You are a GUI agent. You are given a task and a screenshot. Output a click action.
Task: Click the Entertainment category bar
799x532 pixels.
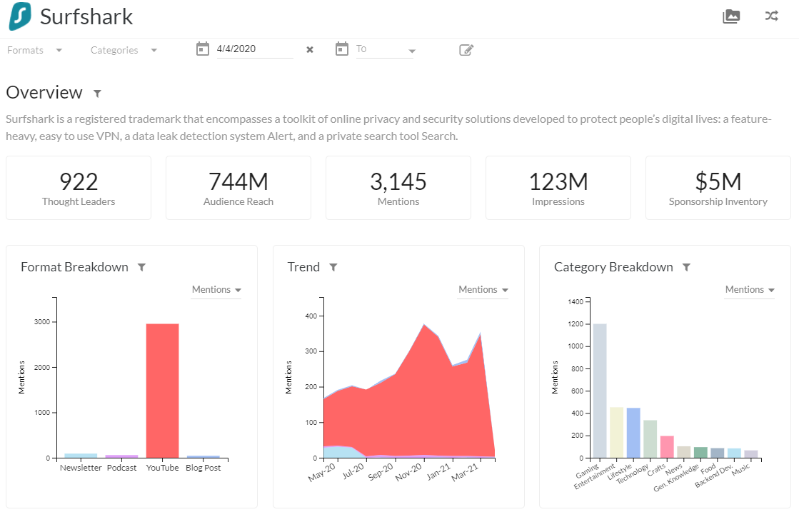pos(617,433)
